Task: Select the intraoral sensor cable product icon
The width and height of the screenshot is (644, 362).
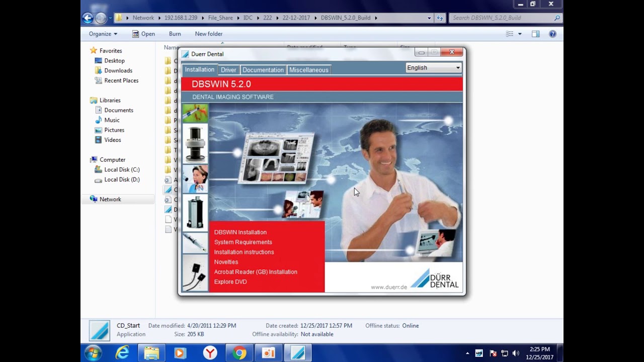Action: coord(195,273)
